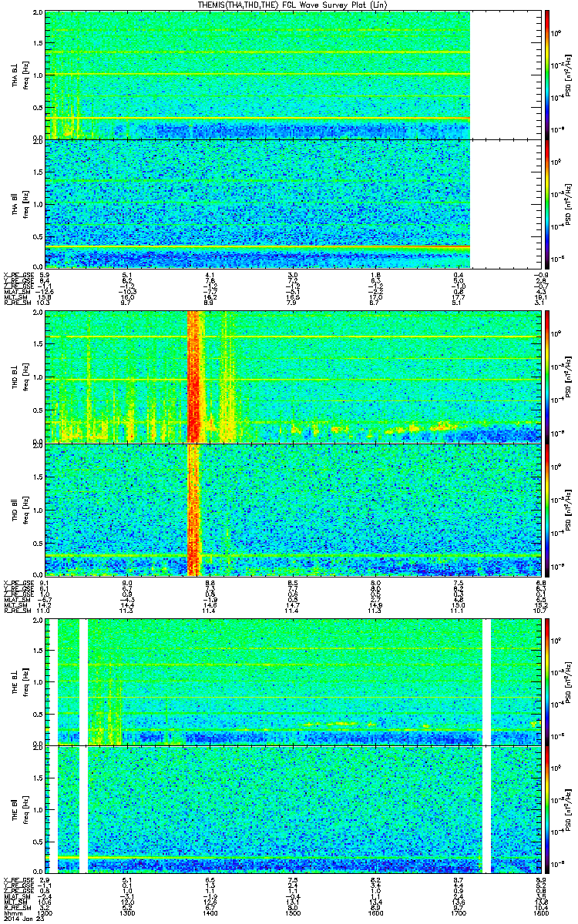The image size is (578, 924).
Task: Click the THE B∥ spectrogram panel
Action: click(x=291, y=808)
